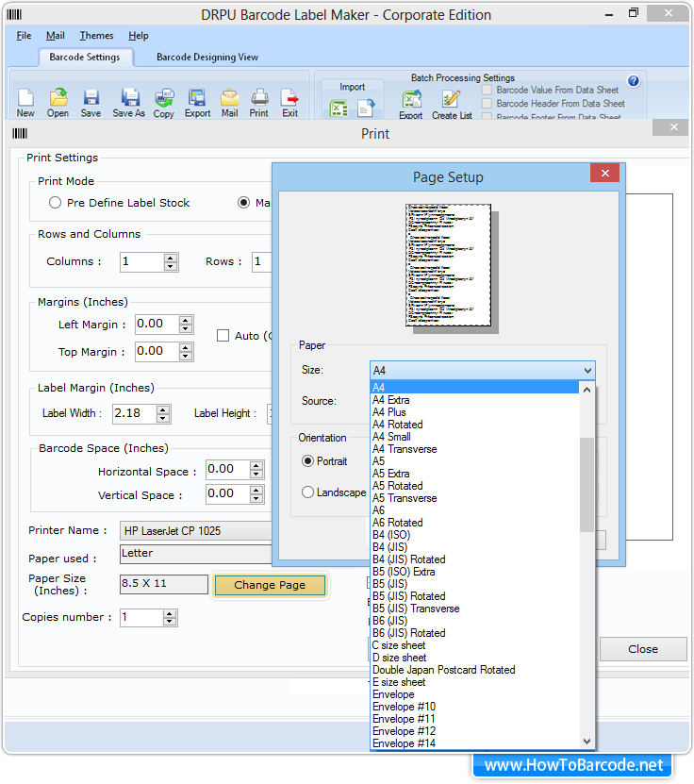Close the Page Setup dialog
Image resolution: width=694 pixels, height=784 pixels.
[x=605, y=173]
